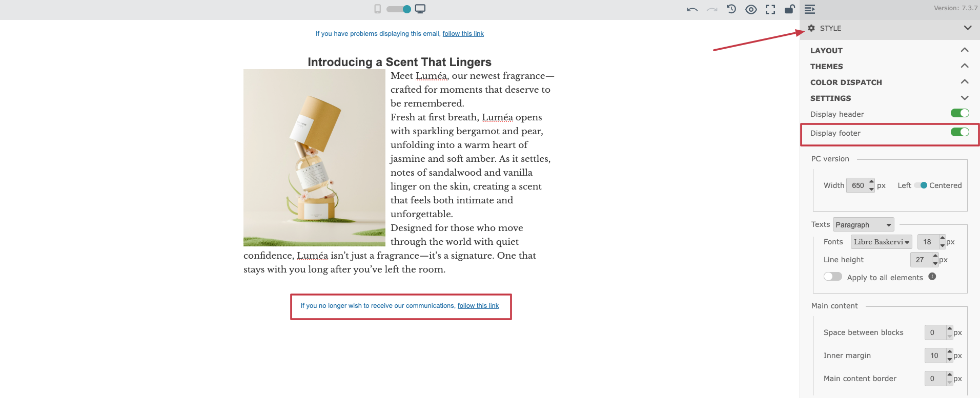Open the Paragraph texts dropdown
Screen dimensions: 980x398
863,224
